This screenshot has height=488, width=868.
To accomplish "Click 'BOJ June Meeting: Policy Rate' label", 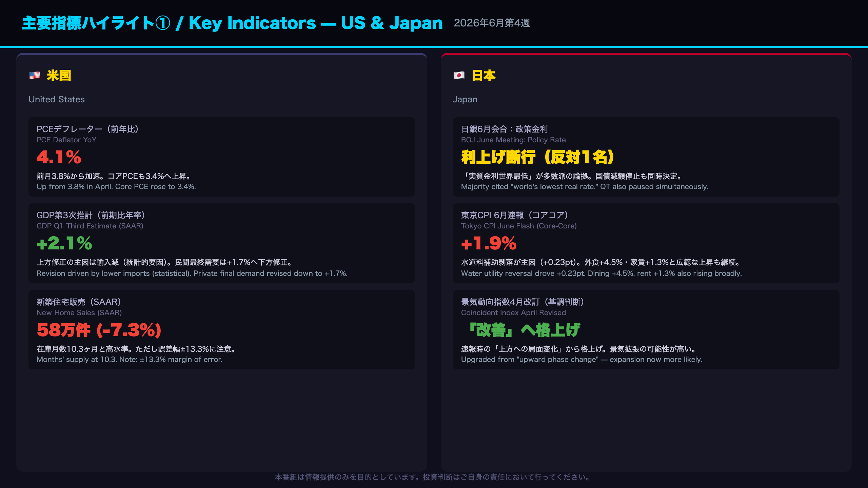I will pyautogui.click(x=513, y=140).
